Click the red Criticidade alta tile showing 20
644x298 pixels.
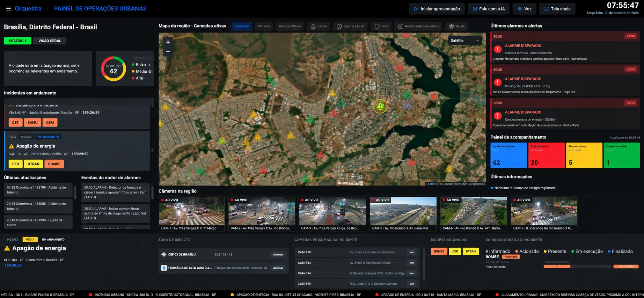546,155
